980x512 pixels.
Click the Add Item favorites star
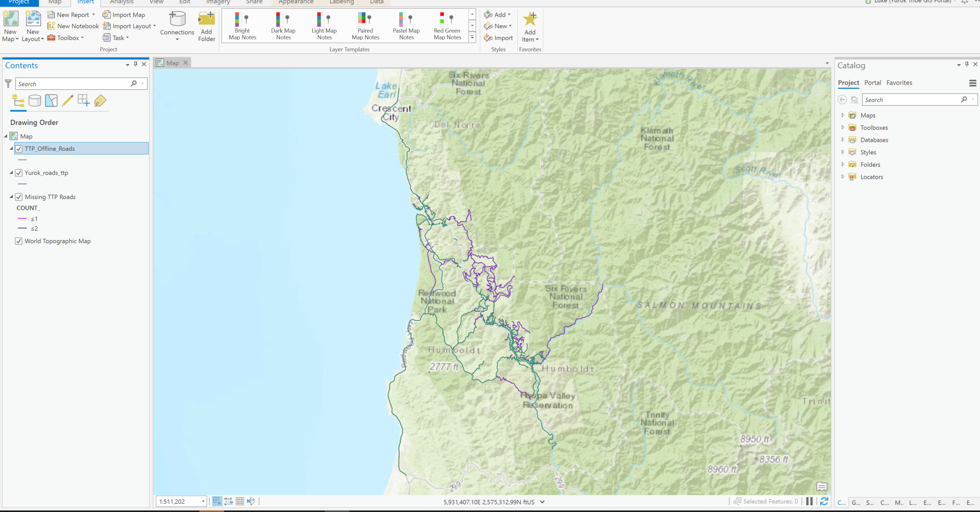point(530,19)
